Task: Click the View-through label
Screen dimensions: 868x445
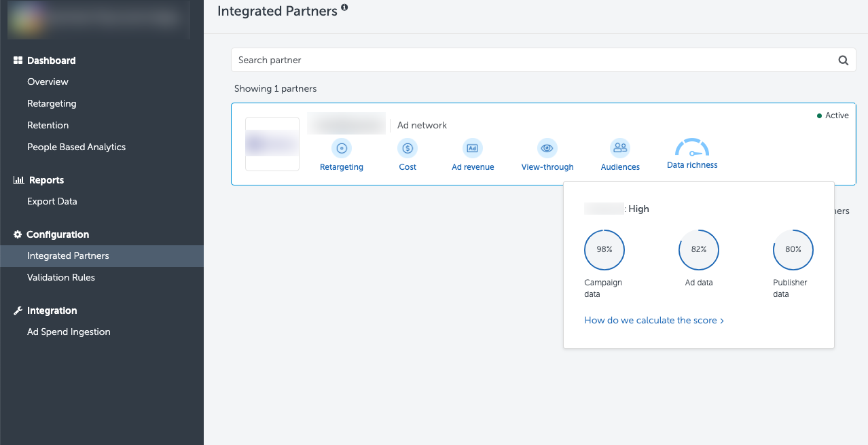Action: (547, 167)
